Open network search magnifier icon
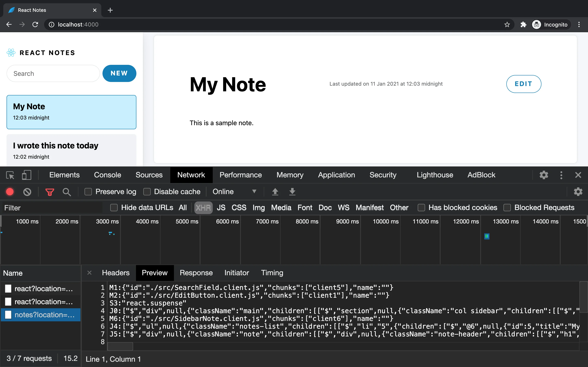Viewport: 588px width, 367px height. [x=67, y=192]
